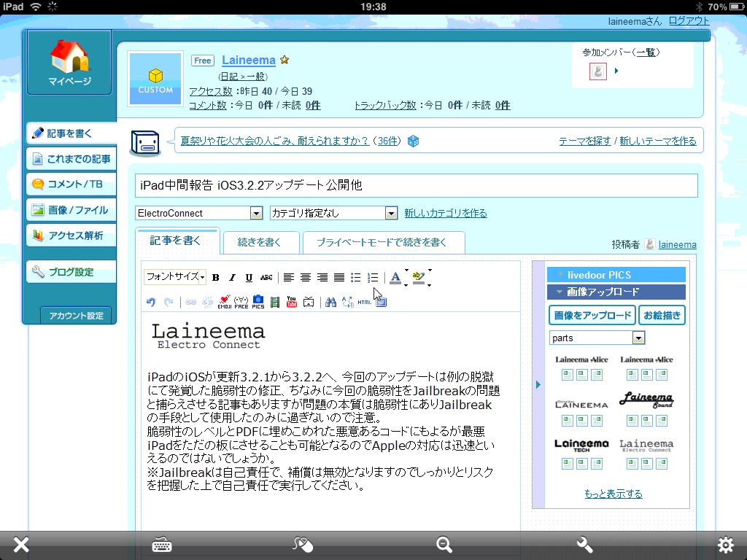Click the お絵描き button
The height and width of the screenshot is (560, 747).
click(x=662, y=315)
